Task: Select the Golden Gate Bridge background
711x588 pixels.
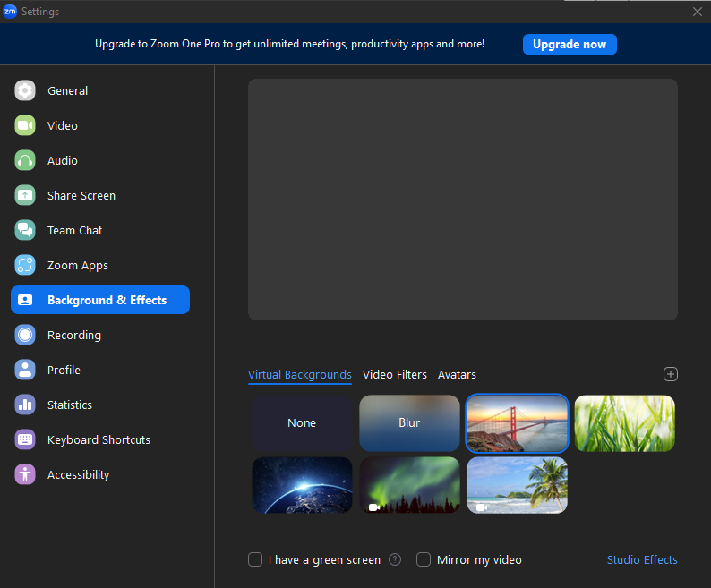Action: click(517, 423)
